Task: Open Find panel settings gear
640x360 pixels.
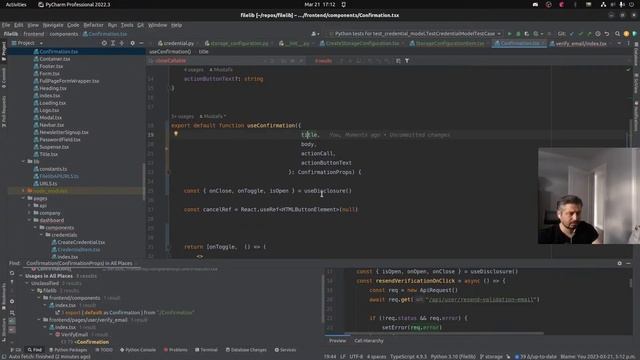Action: (620, 263)
